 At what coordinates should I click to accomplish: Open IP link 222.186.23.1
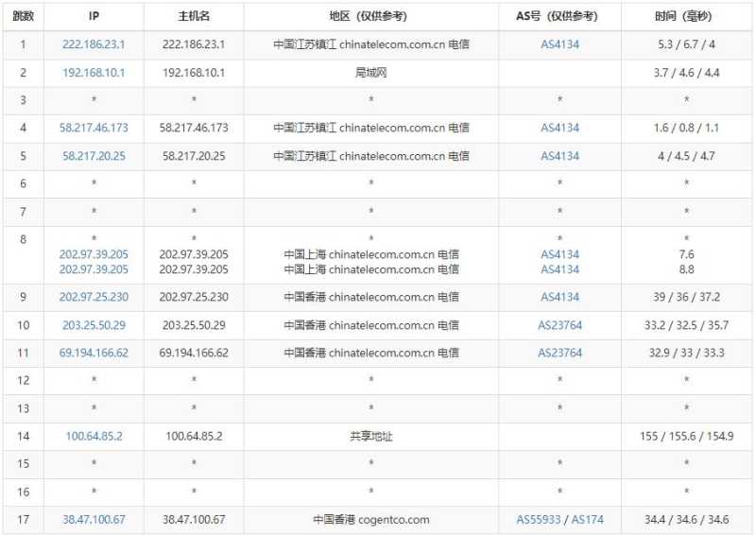coord(94,44)
